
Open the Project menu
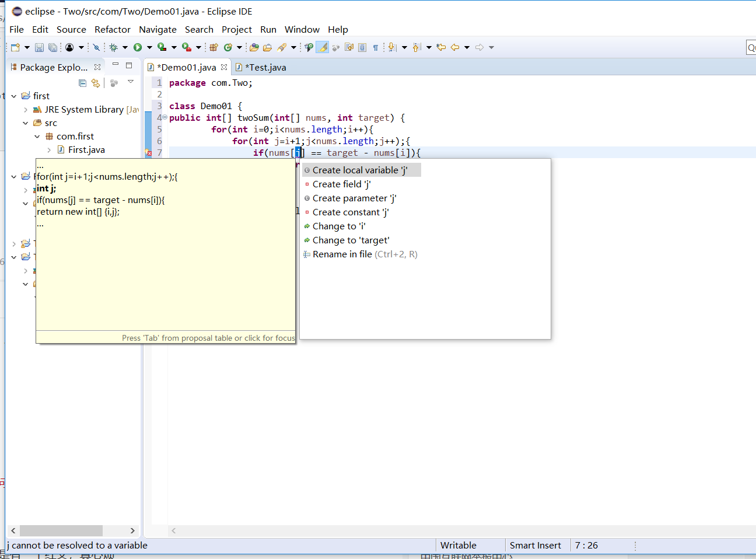(237, 29)
